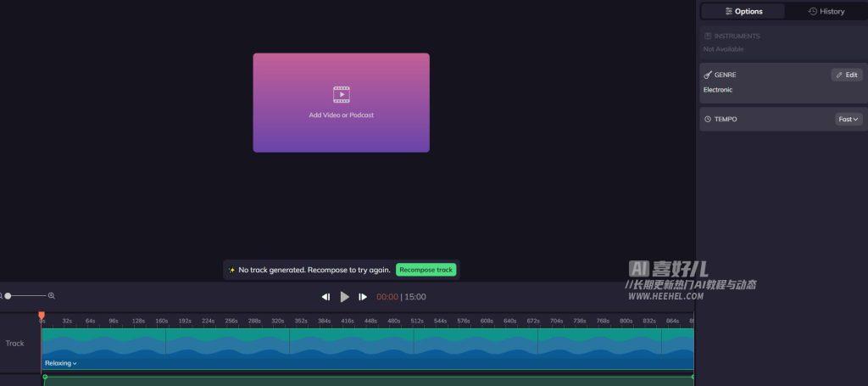This screenshot has width=868, height=386.
Task: Skip to previous section
Action: click(326, 297)
